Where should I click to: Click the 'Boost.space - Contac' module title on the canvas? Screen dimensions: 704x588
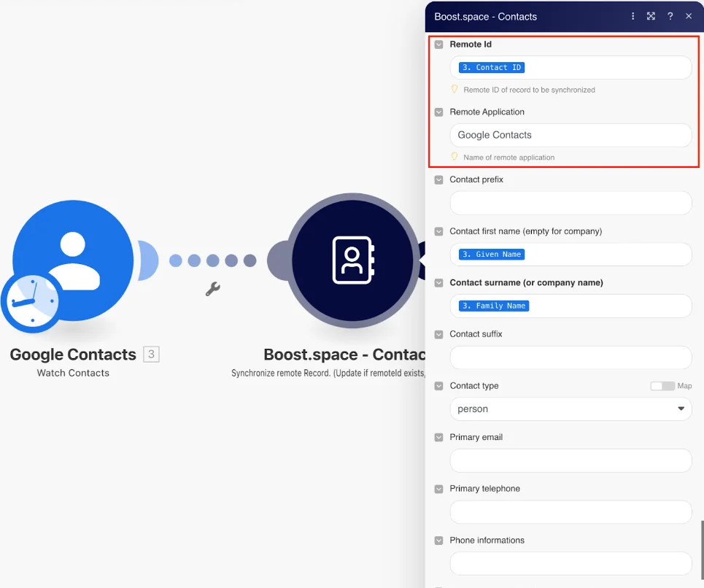[344, 354]
